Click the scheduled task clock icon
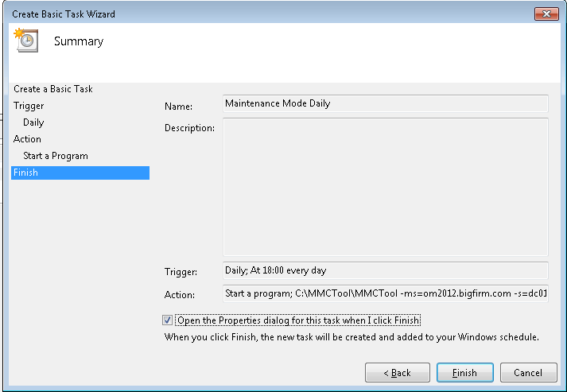Viewport: 567px width, 392px height. (26, 40)
